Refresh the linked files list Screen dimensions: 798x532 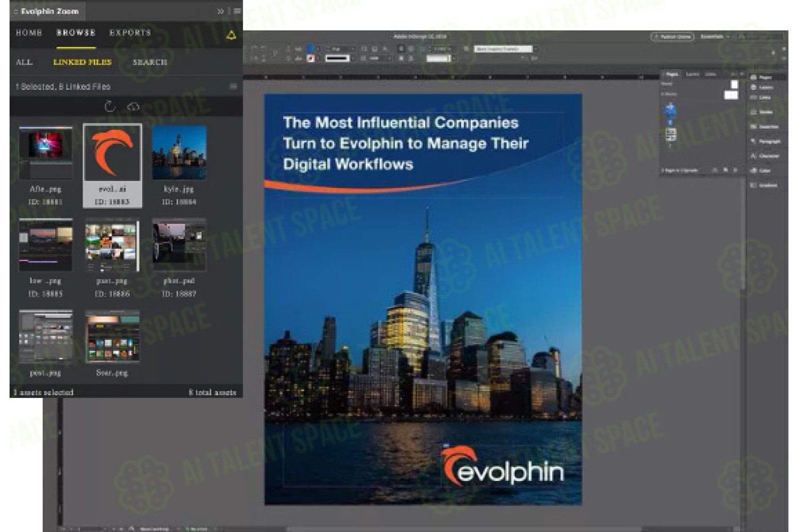click(x=110, y=106)
